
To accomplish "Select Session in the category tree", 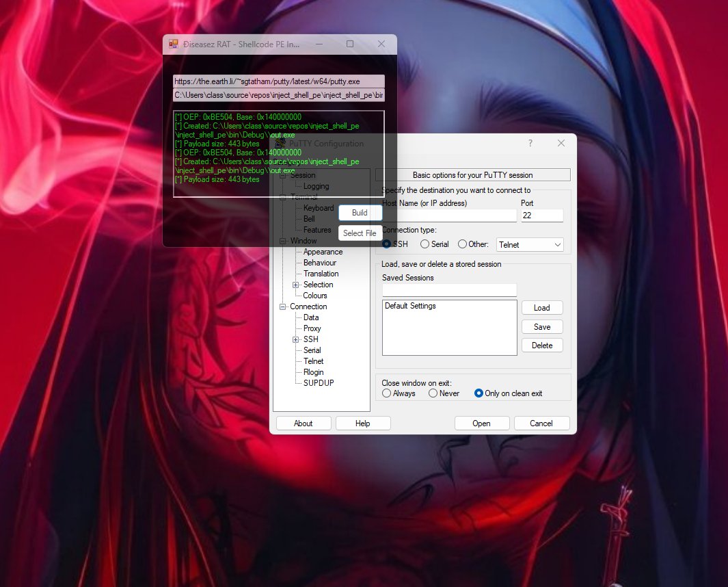I will [303, 175].
